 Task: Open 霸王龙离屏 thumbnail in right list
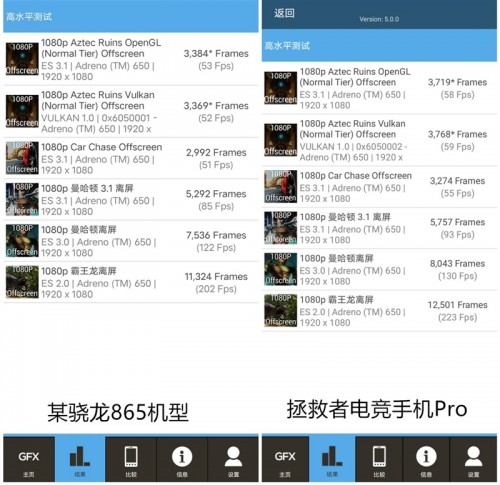[x=281, y=311]
